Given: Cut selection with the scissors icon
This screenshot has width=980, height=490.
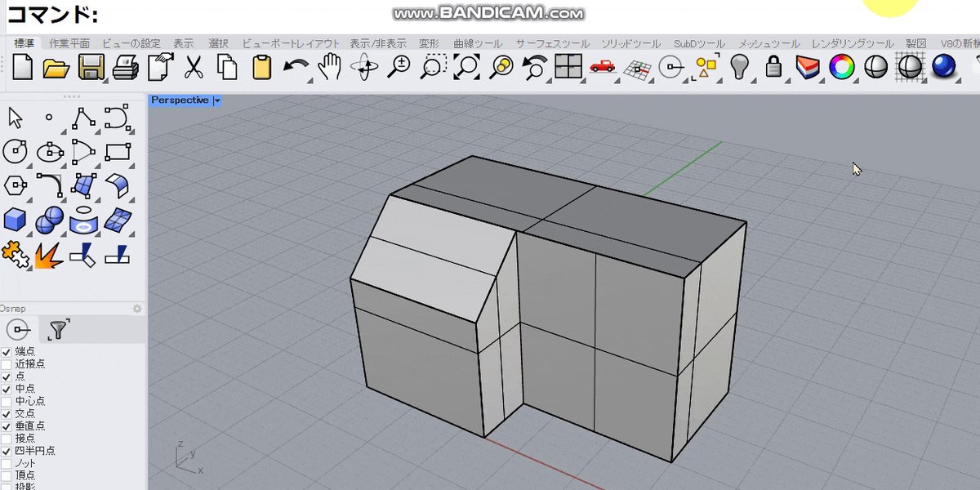Looking at the screenshot, I should 194,67.
